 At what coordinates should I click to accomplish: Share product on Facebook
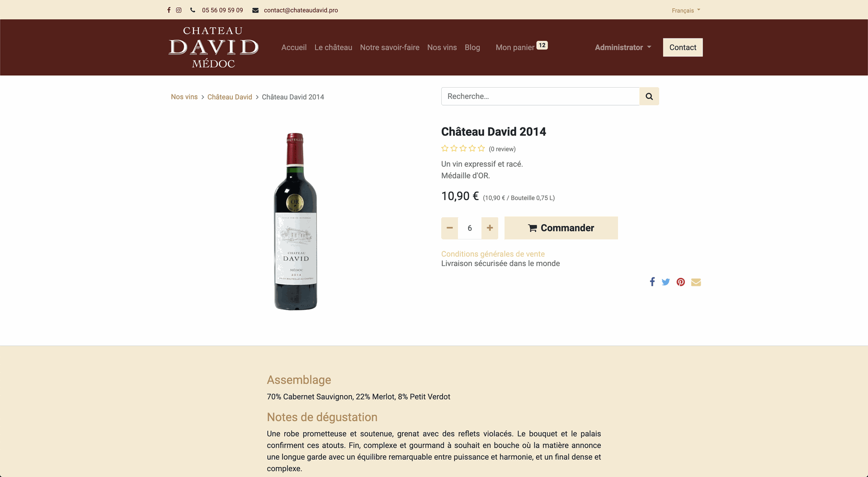[x=652, y=282]
